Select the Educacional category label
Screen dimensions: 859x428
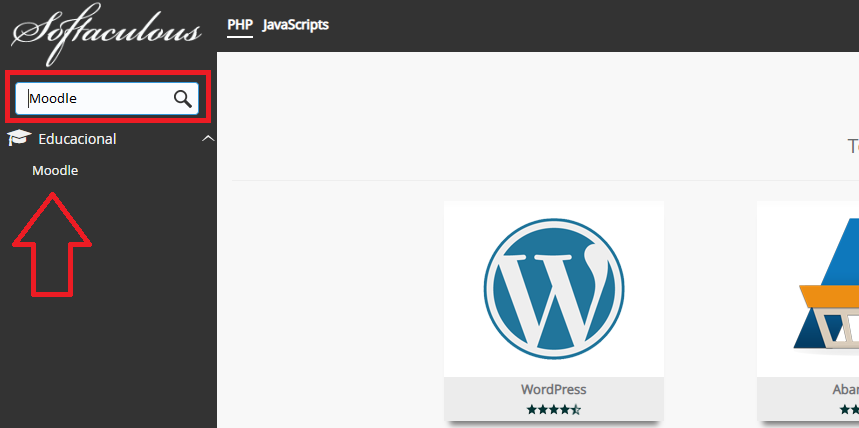point(77,139)
